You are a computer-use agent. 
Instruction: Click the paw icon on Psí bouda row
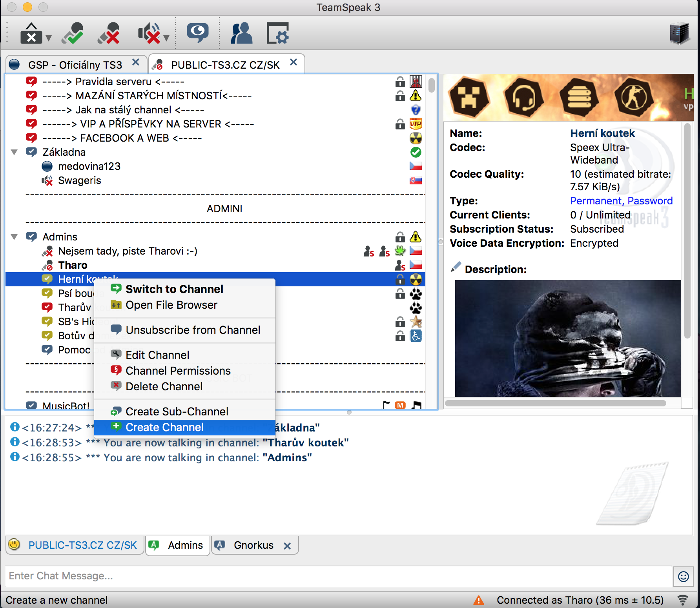(416, 293)
